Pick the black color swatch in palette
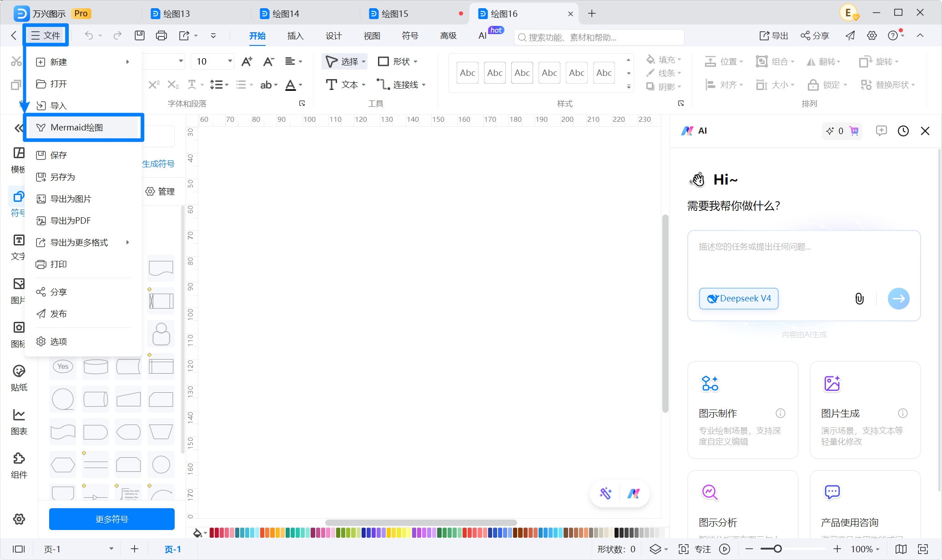The height and width of the screenshot is (560, 942). (x=617, y=533)
